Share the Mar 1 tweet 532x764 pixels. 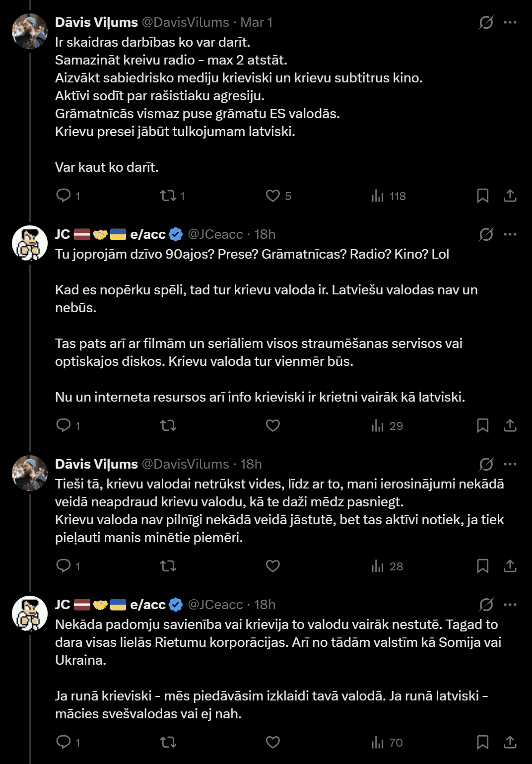(510, 196)
